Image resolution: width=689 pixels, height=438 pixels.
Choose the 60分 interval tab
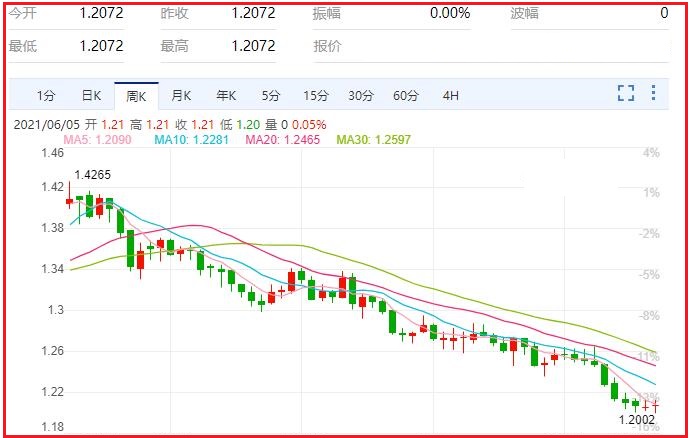click(406, 96)
